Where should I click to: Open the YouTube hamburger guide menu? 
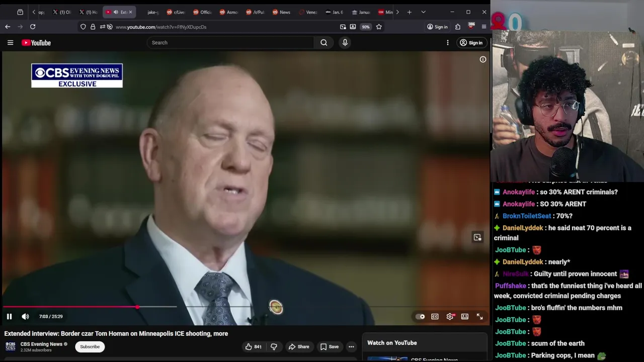click(10, 43)
